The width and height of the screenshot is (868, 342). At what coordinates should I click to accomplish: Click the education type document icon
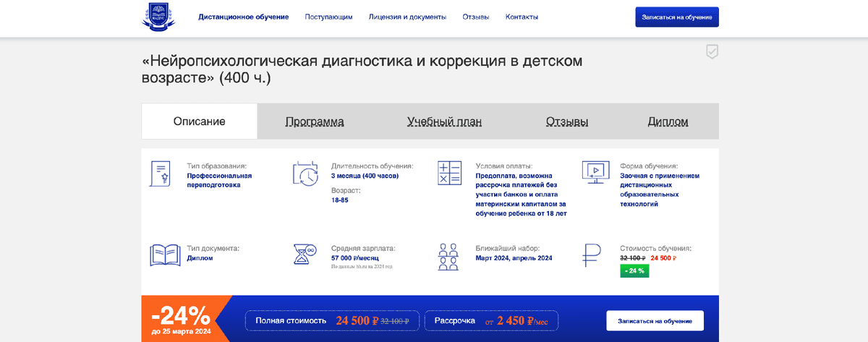coord(161,174)
